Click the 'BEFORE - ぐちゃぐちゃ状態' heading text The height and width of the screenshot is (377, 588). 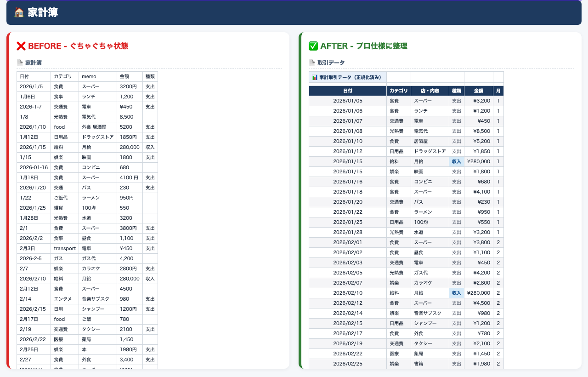pos(78,46)
